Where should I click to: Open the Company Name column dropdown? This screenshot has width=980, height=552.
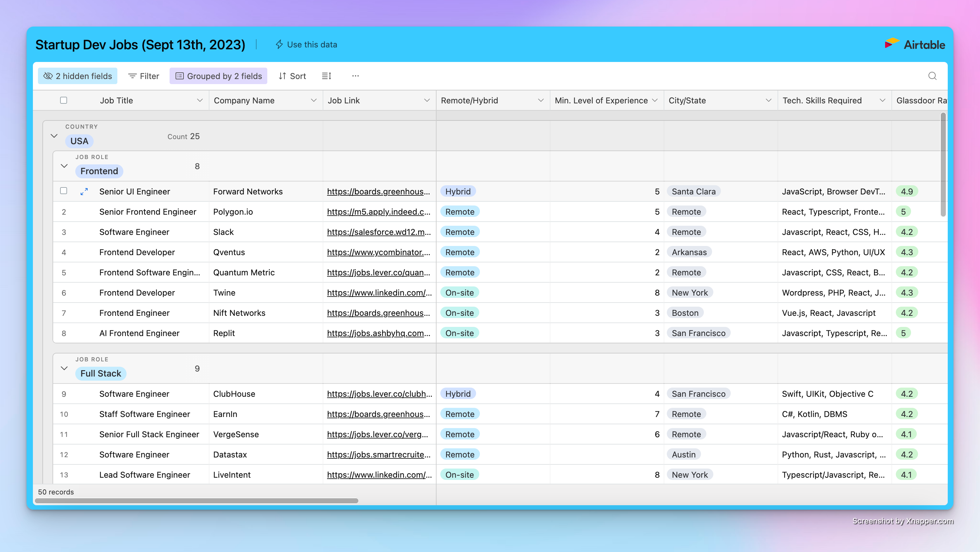click(x=313, y=100)
